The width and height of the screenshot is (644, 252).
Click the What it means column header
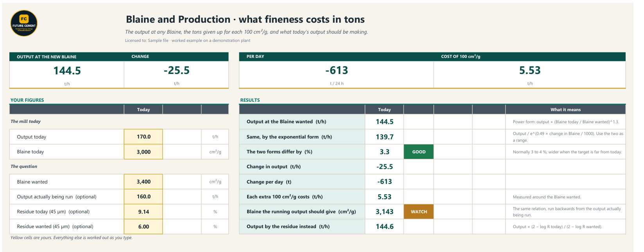(x=565, y=110)
